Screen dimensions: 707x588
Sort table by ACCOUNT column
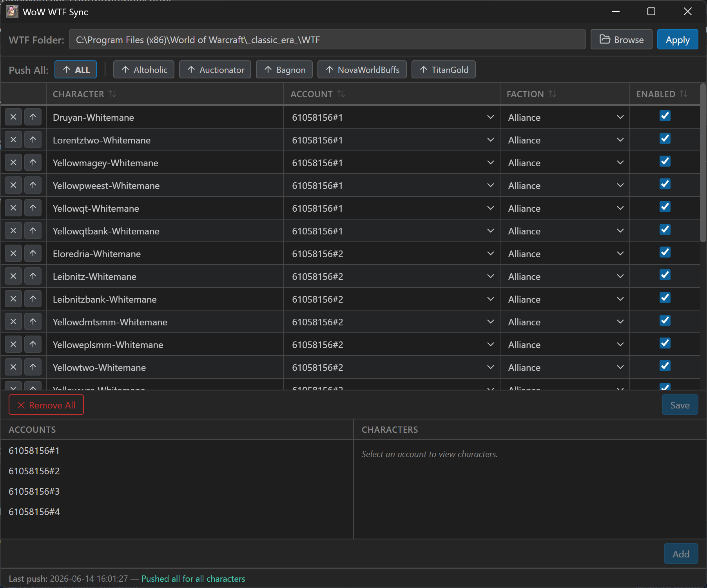(341, 94)
